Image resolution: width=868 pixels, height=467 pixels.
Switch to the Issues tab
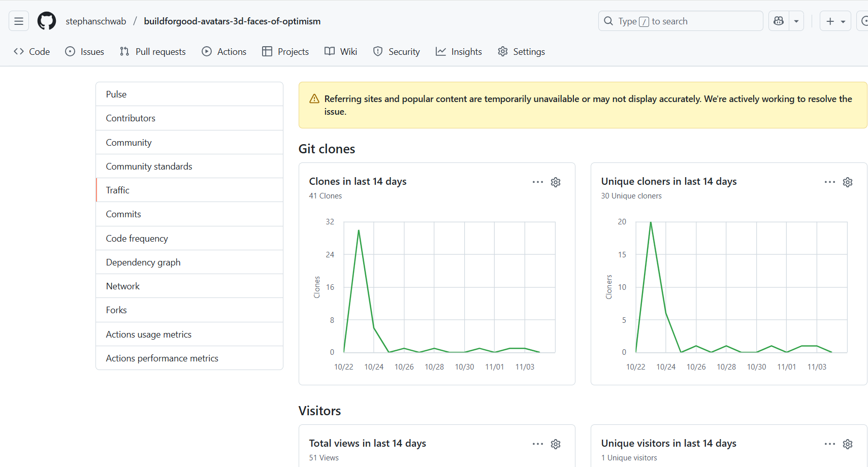[x=85, y=52]
